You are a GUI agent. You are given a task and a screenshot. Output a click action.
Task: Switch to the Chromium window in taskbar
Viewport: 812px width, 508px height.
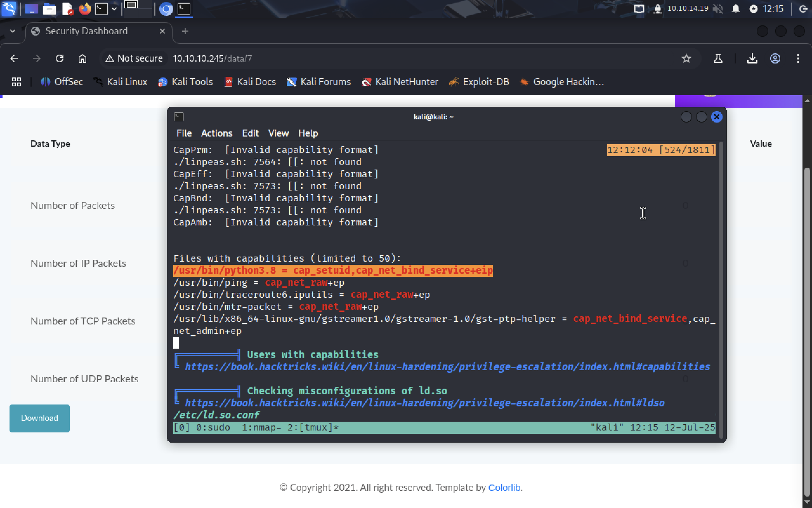pyautogui.click(x=166, y=9)
